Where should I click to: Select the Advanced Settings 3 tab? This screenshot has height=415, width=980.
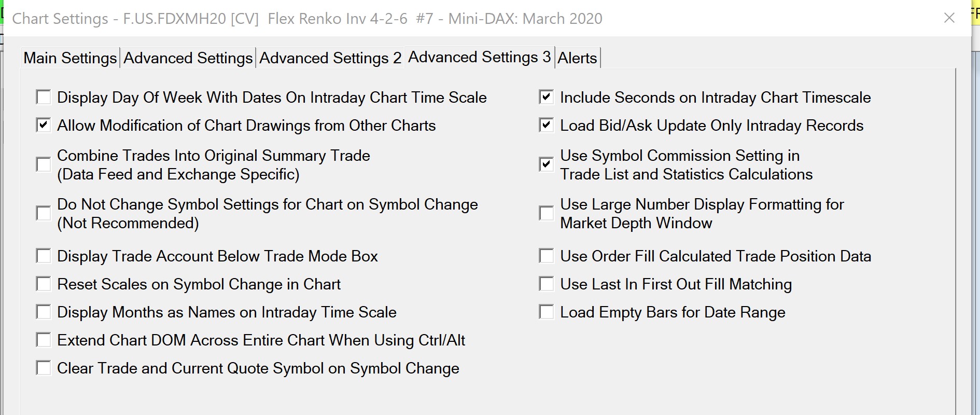[480, 57]
